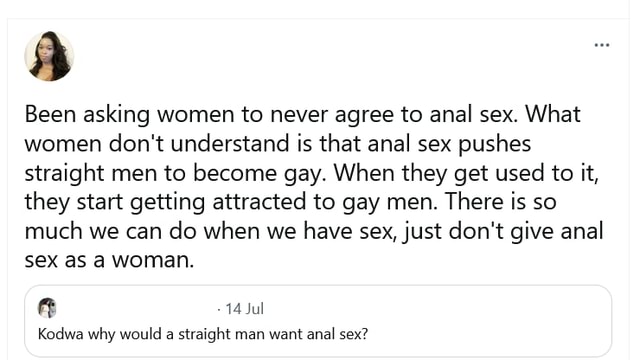Click the blank name area beside quoted avatar

click(137, 308)
